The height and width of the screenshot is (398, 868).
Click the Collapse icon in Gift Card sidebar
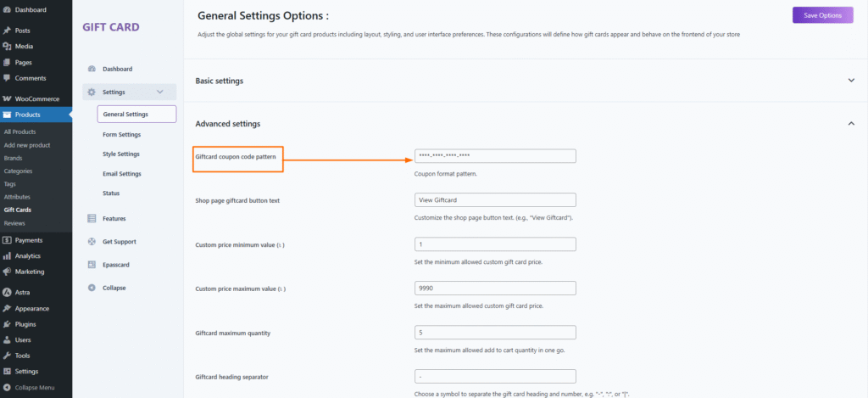coord(92,288)
